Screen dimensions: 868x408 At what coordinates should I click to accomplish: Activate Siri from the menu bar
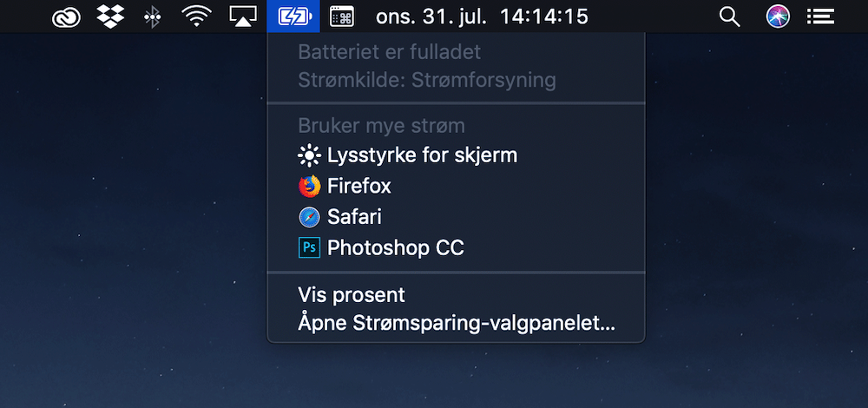pyautogui.click(x=777, y=16)
